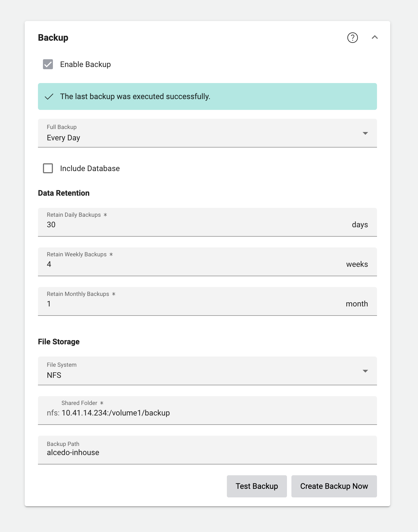This screenshot has height=532, width=418.
Task: Check the Include Database checkbox
Action: pyautogui.click(x=48, y=168)
